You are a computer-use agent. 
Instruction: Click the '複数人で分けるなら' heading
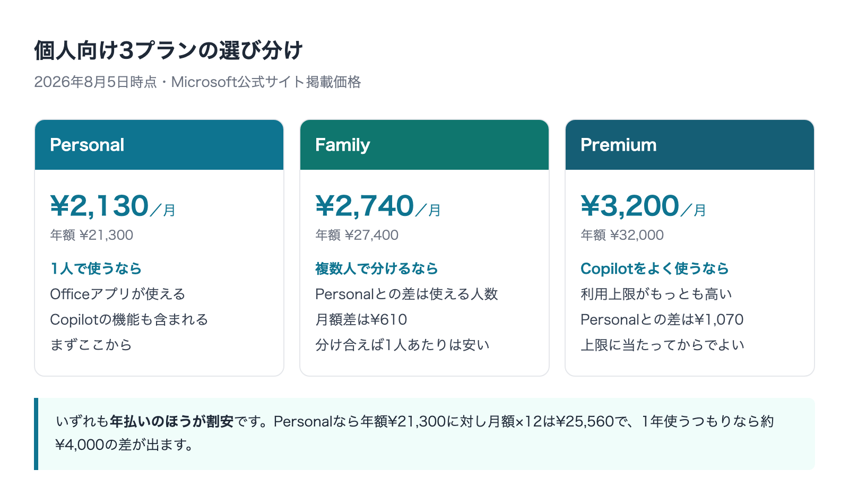point(377,268)
